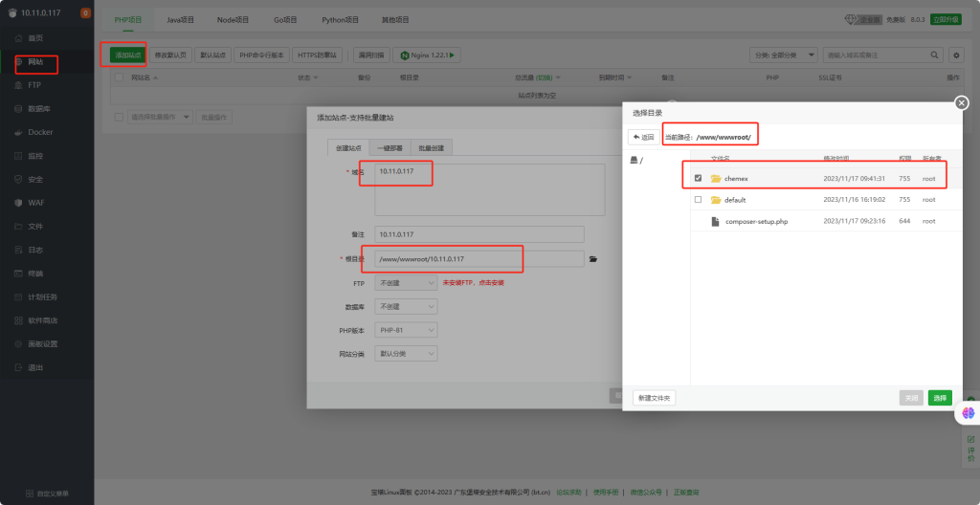Open the 数据库 database section in the sidebar

coord(38,109)
